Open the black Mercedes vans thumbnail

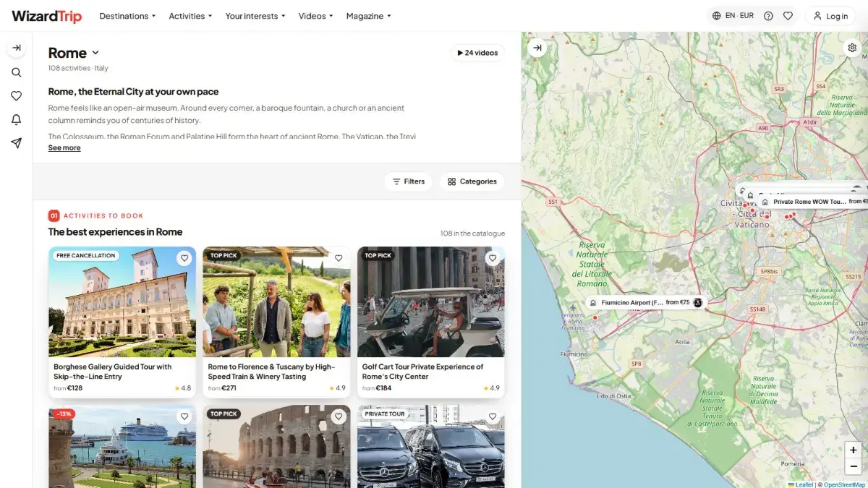pyautogui.click(x=431, y=446)
